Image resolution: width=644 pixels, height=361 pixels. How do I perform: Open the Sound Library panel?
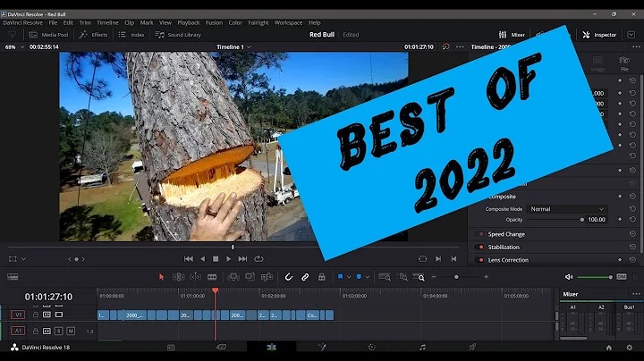point(178,35)
